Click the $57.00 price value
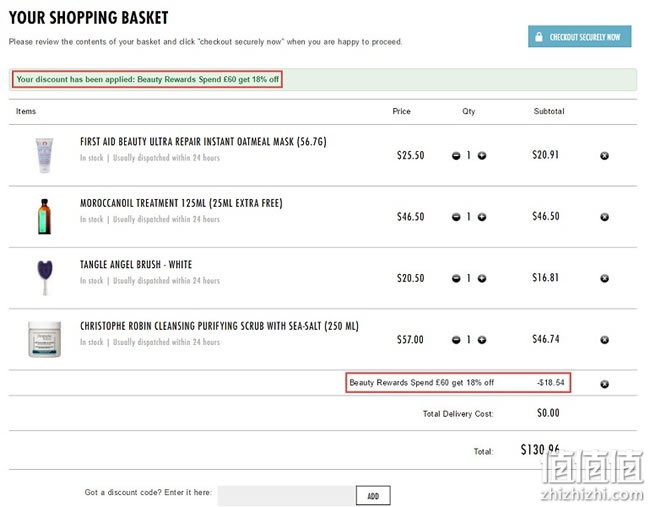This screenshot has width=650, height=507. point(410,340)
